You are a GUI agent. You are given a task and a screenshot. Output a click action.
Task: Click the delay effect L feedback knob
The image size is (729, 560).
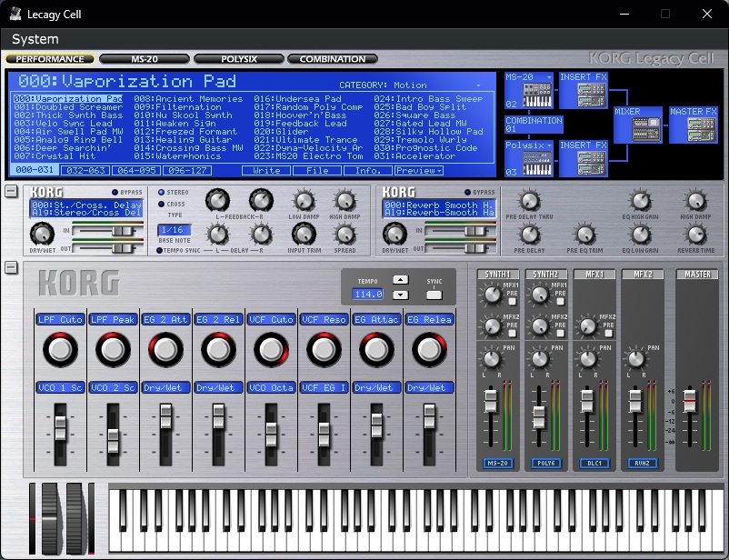pyautogui.click(x=217, y=201)
